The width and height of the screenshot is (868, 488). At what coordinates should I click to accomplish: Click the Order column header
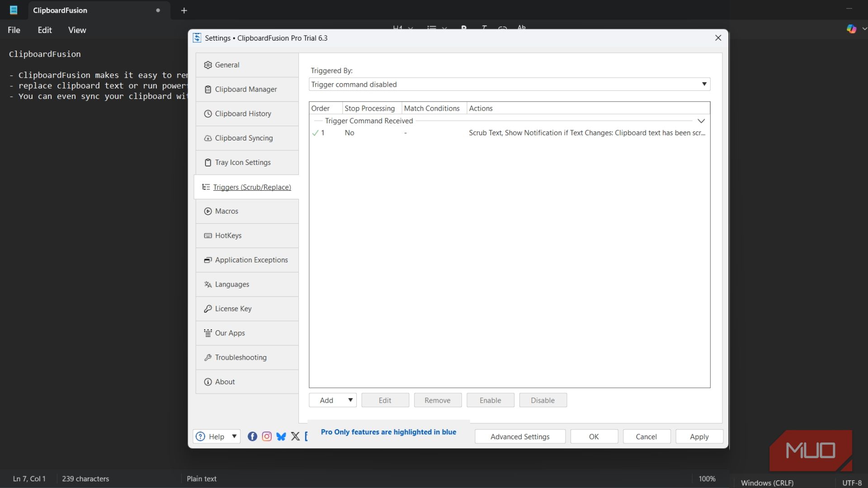point(325,108)
